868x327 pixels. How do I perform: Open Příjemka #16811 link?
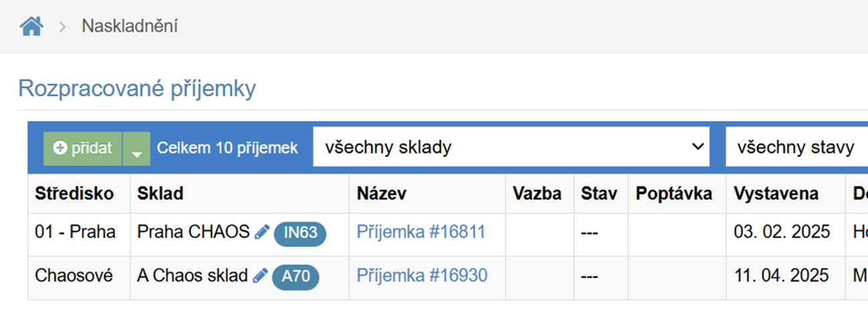pyautogui.click(x=421, y=232)
